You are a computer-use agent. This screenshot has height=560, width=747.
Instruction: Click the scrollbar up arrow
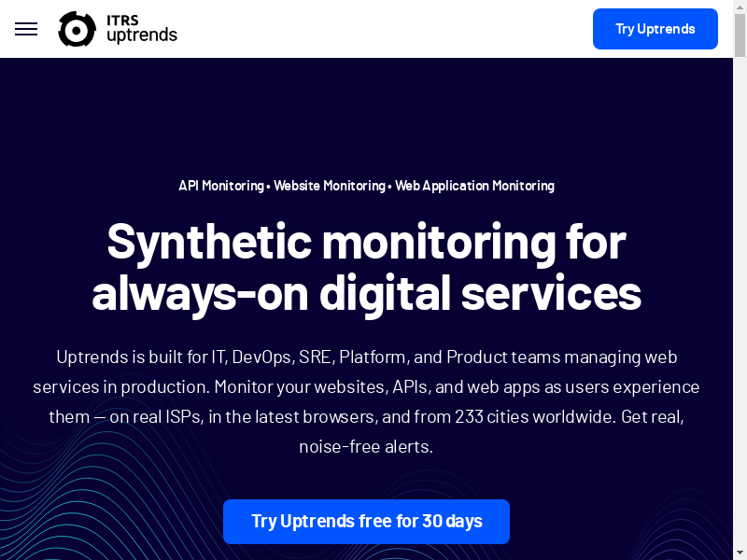(740, 7)
